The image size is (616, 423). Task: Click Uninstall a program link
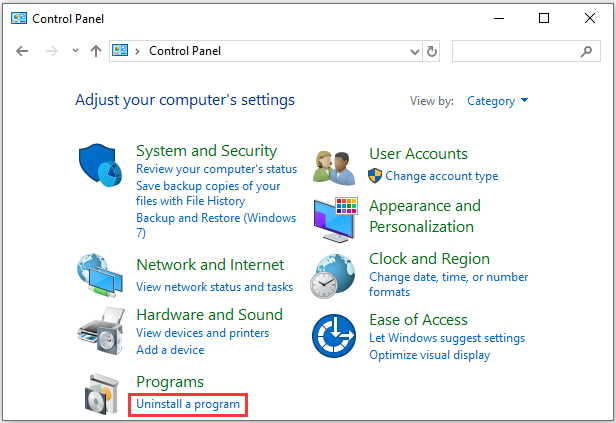coord(188,404)
